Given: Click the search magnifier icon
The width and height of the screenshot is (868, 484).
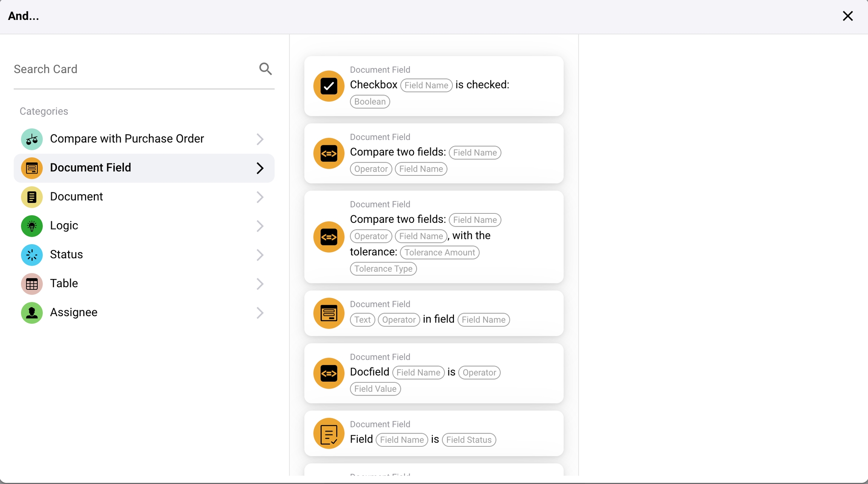Looking at the screenshot, I should (x=266, y=69).
